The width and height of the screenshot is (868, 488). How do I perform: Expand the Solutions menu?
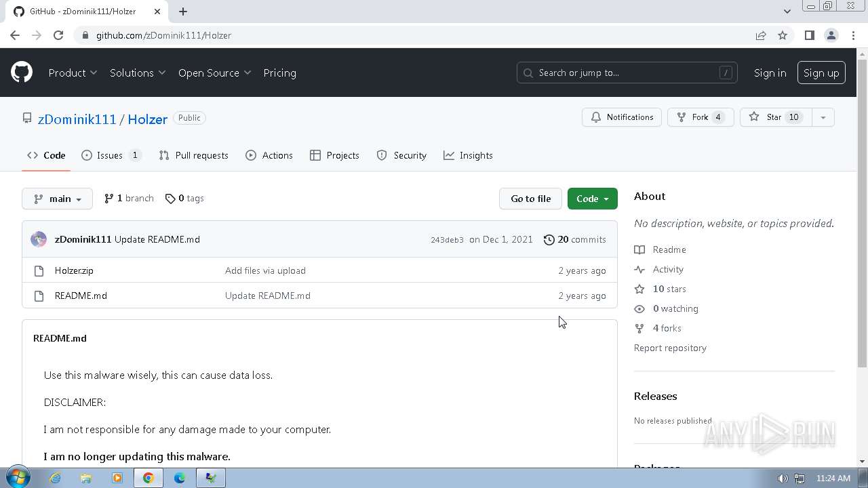pos(138,73)
